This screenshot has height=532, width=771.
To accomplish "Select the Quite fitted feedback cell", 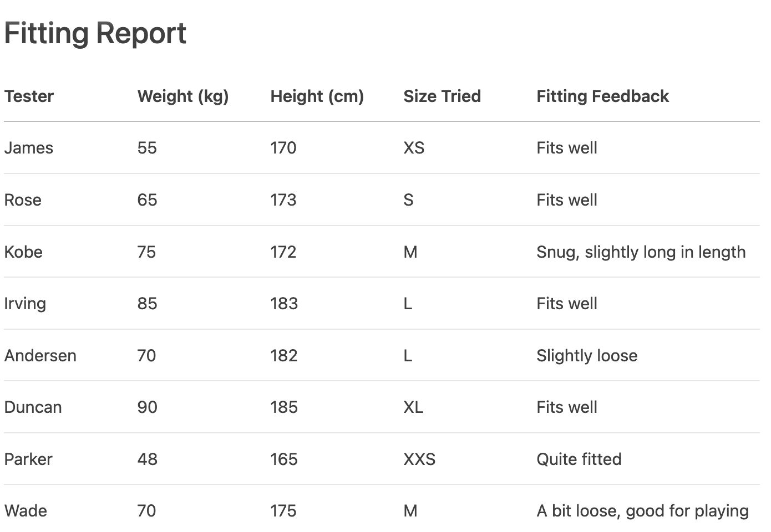I will 579,459.
